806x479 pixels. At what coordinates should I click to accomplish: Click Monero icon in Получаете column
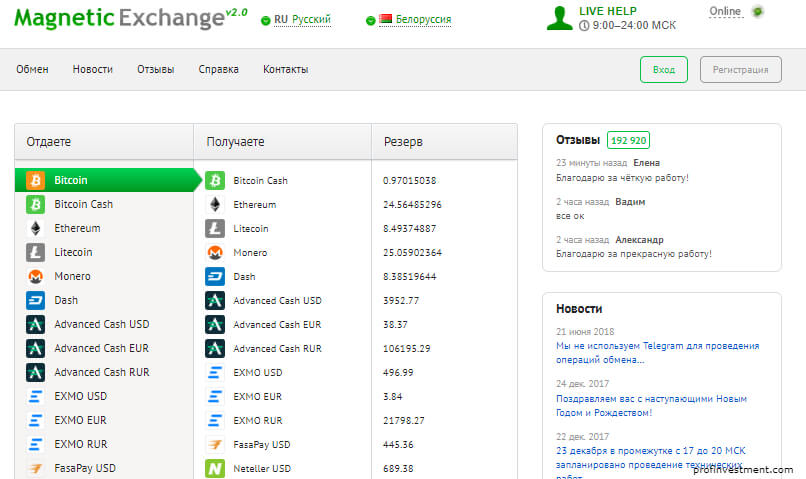pyautogui.click(x=215, y=252)
